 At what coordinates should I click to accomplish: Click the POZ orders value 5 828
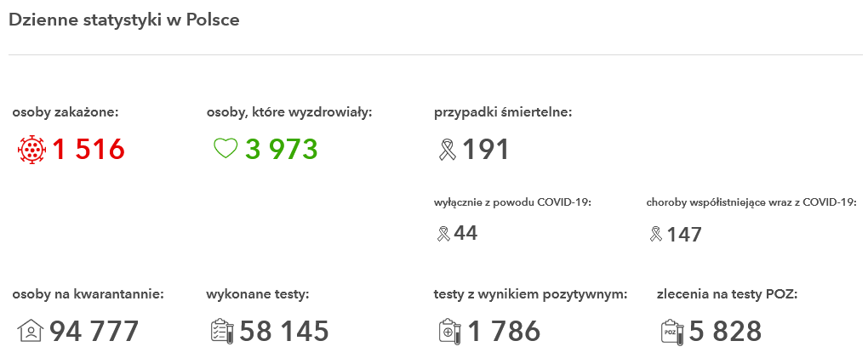click(726, 331)
